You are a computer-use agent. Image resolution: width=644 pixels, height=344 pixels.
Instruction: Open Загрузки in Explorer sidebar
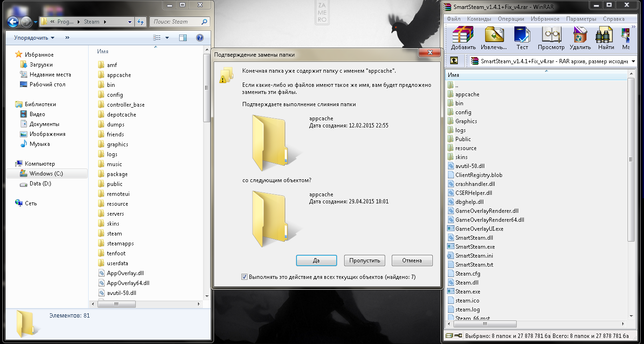tap(41, 65)
